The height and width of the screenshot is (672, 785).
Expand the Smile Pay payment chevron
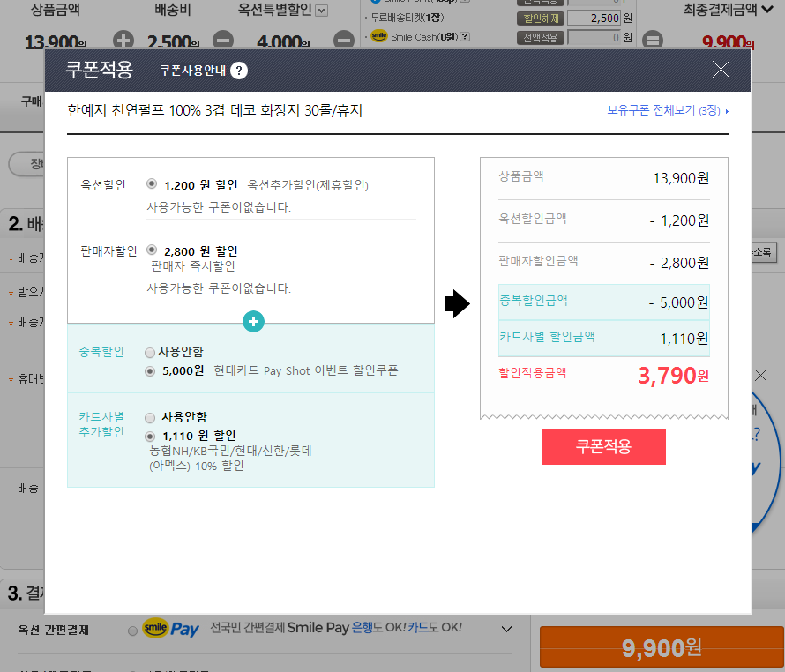[x=506, y=630]
